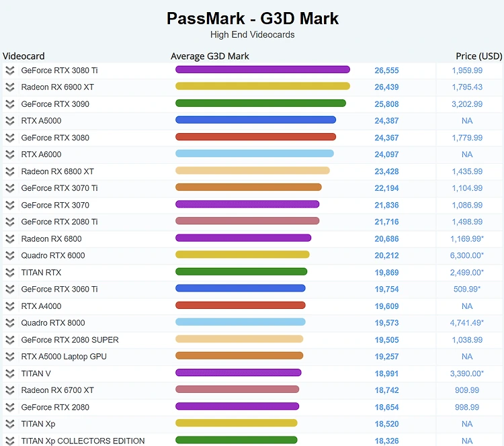The image size is (504, 446).
Task: Expand the RTX A5000 Laptop GPU row chevron
Action: pos(10,357)
